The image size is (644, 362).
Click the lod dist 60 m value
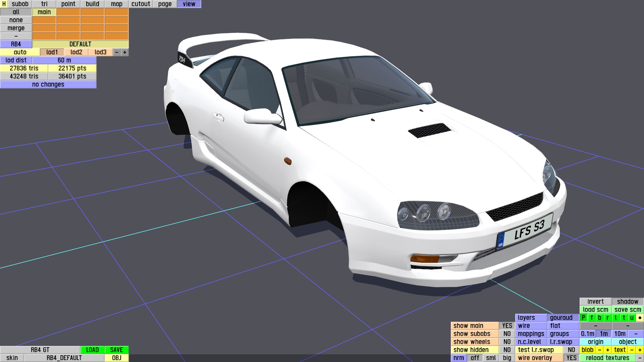click(x=64, y=60)
